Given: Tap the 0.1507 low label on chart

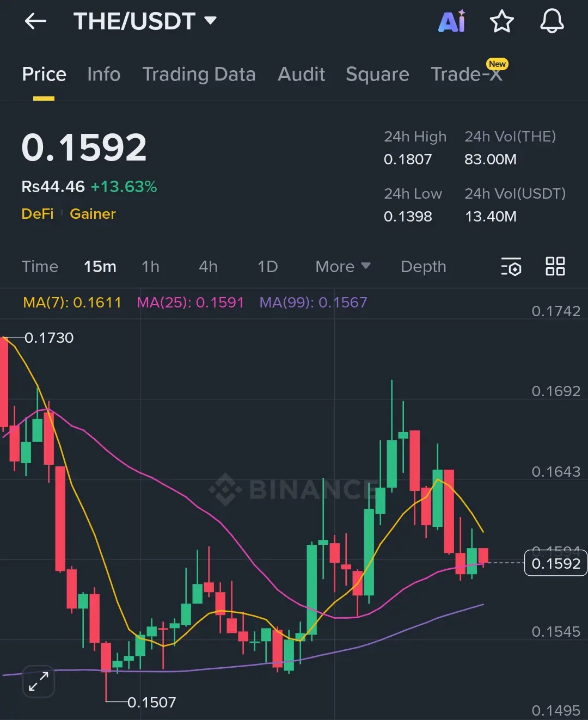Looking at the screenshot, I should tap(151, 703).
